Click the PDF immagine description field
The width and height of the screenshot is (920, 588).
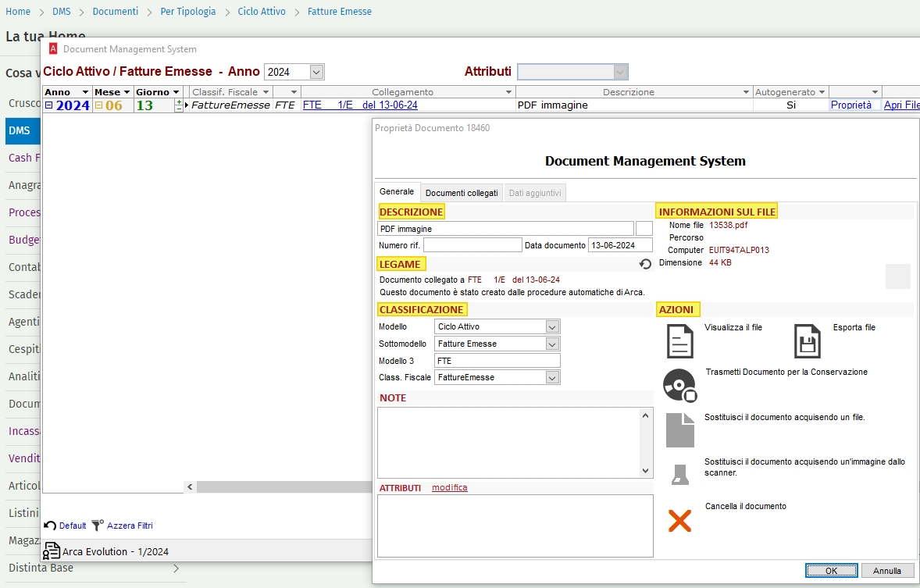[x=505, y=229]
